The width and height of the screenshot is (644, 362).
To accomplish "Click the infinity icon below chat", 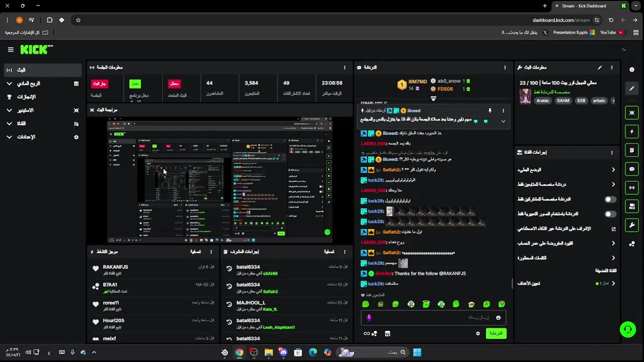I will point(367,333).
